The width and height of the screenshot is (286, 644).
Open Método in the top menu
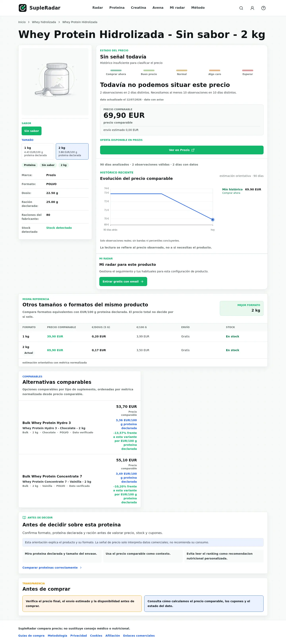tap(198, 8)
